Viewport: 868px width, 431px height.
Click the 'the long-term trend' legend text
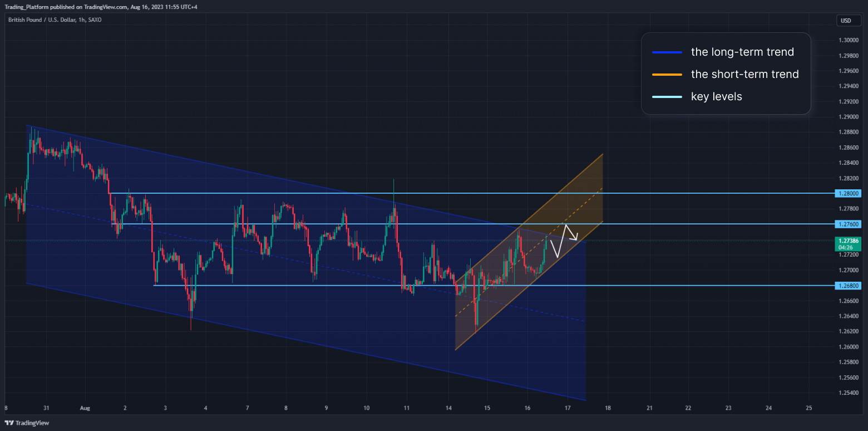742,52
